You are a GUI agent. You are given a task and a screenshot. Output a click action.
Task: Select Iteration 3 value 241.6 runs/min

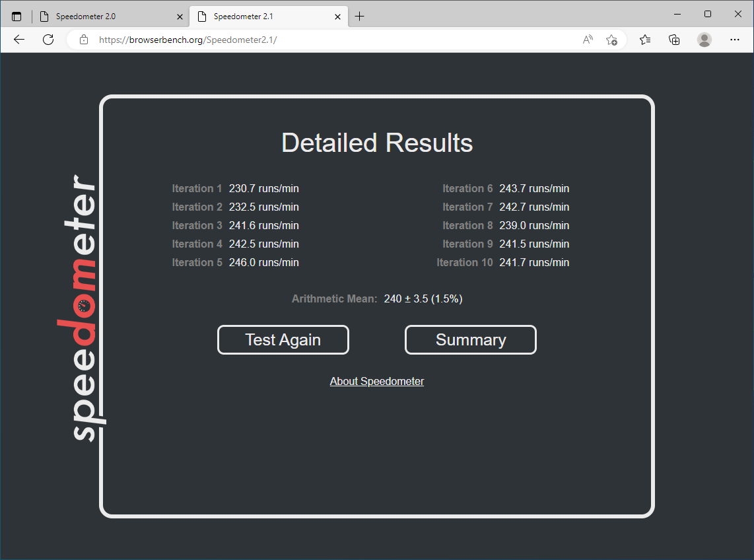(x=263, y=225)
